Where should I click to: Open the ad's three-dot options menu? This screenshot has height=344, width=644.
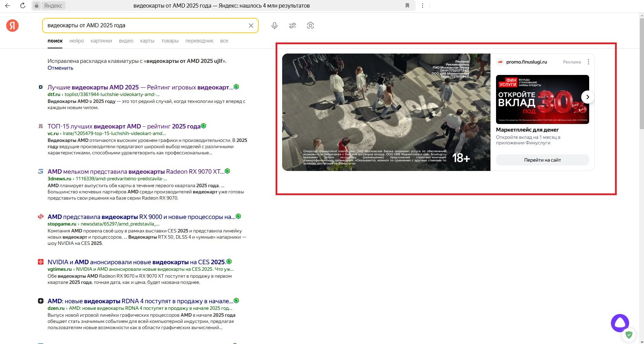[588, 62]
